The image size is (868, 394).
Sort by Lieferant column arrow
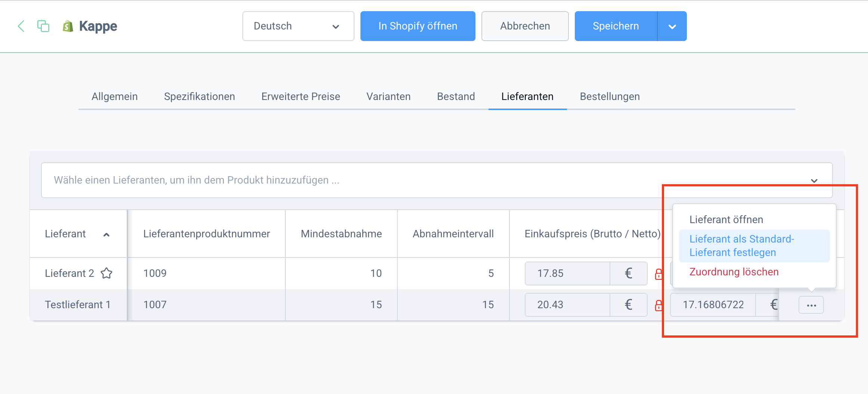pos(106,234)
